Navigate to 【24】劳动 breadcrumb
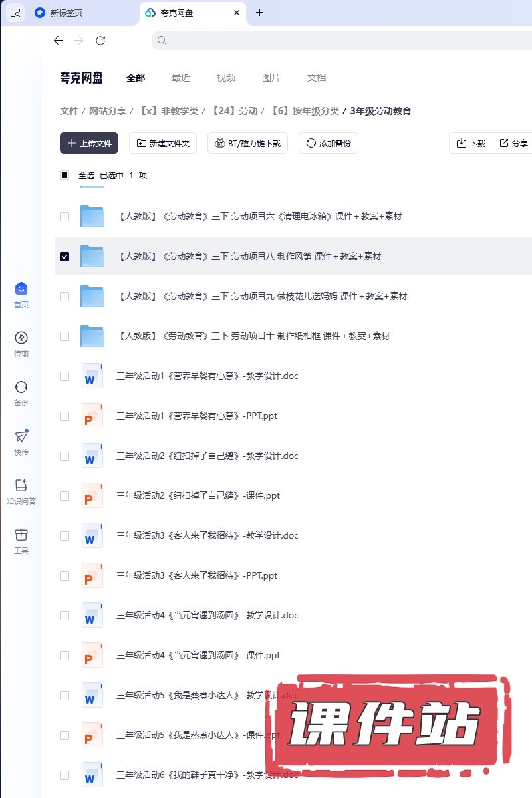532x798 pixels. (x=234, y=111)
